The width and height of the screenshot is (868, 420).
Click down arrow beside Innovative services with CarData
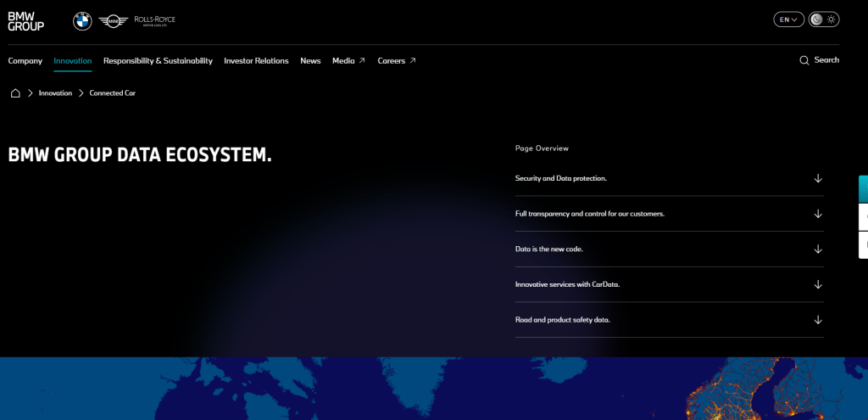[x=818, y=284]
